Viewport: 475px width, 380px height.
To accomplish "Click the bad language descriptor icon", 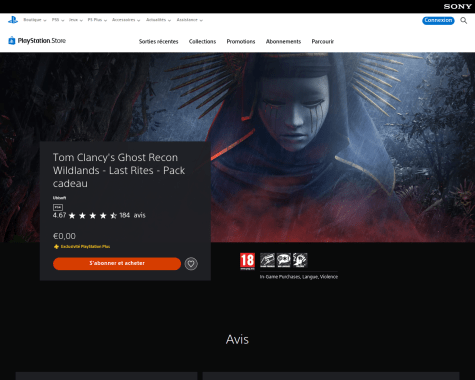I will point(284,260).
